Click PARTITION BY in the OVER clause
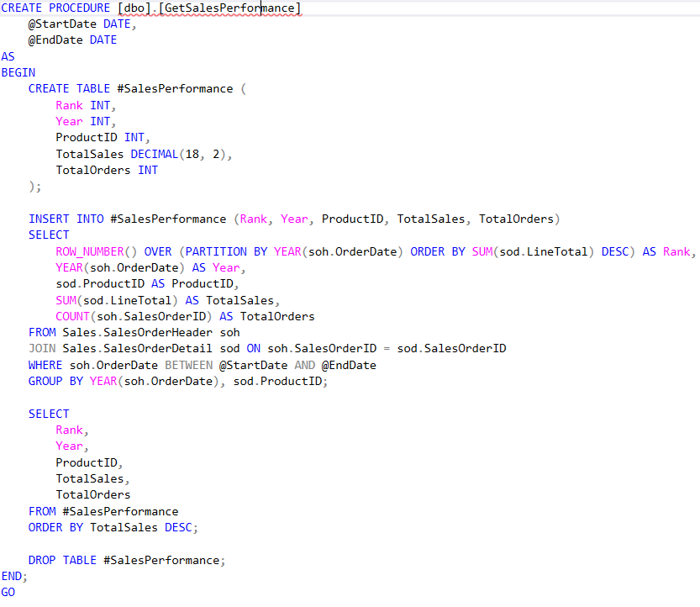700x607 pixels. pyautogui.click(x=226, y=252)
